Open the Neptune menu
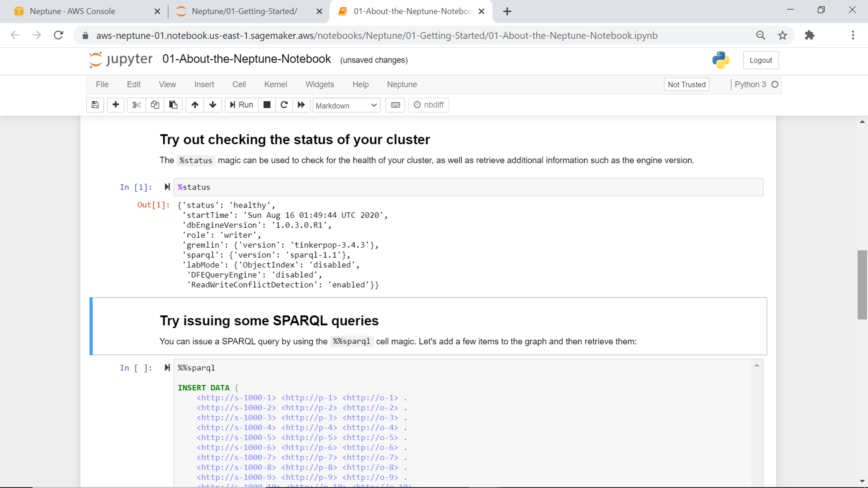868x488 pixels. pos(401,85)
